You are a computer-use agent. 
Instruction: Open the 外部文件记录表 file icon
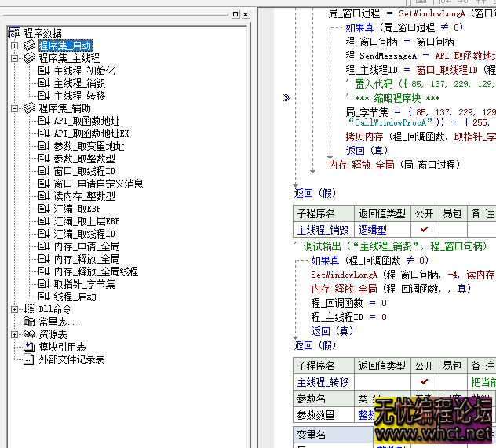pos(29,359)
